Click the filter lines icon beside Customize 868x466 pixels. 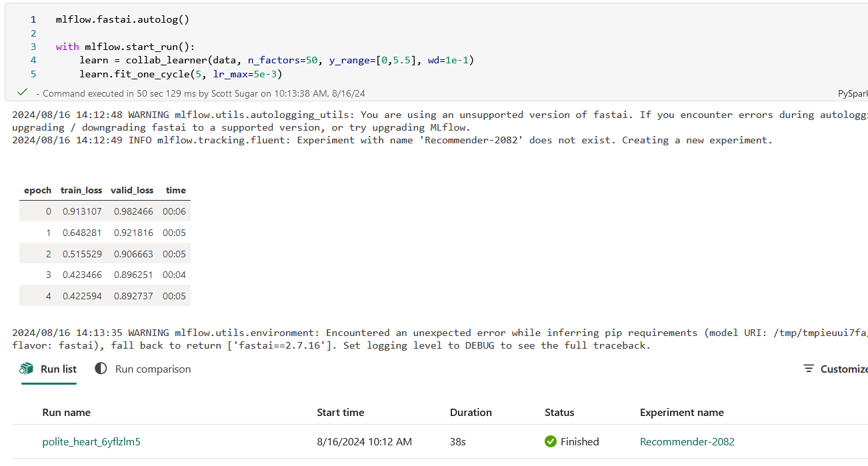pyautogui.click(x=809, y=369)
